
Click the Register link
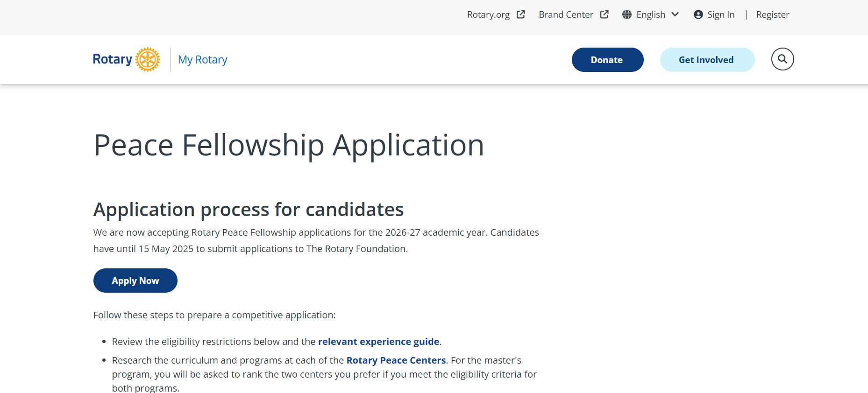tap(773, 14)
